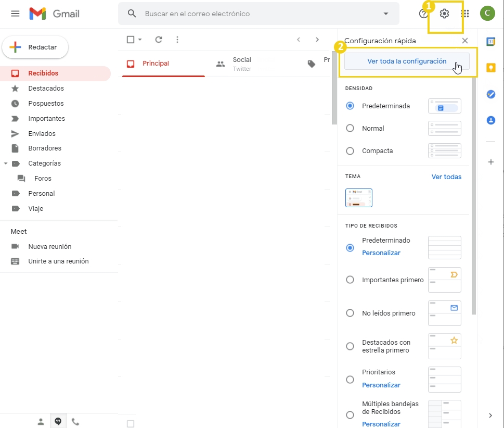Tick the select-all messages checkbox
The height and width of the screenshot is (428, 504).
pyautogui.click(x=131, y=40)
